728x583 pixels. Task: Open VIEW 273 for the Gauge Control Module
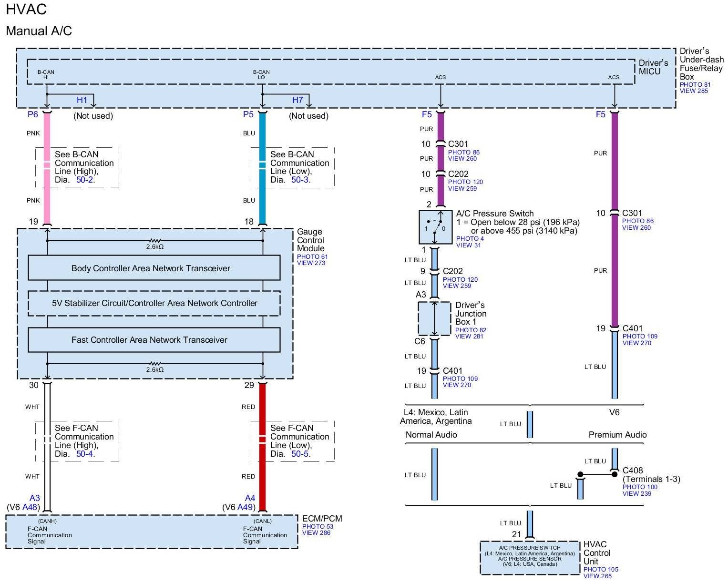point(311,263)
